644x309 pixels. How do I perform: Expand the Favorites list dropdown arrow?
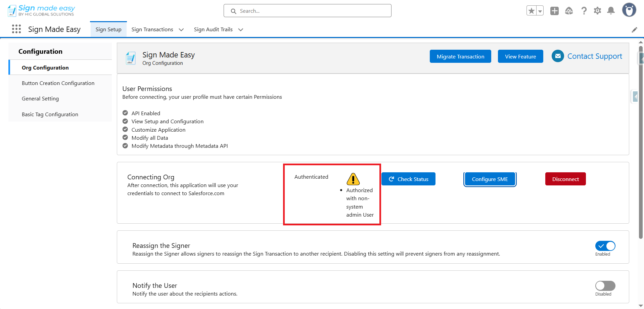pyautogui.click(x=540, y=11)
